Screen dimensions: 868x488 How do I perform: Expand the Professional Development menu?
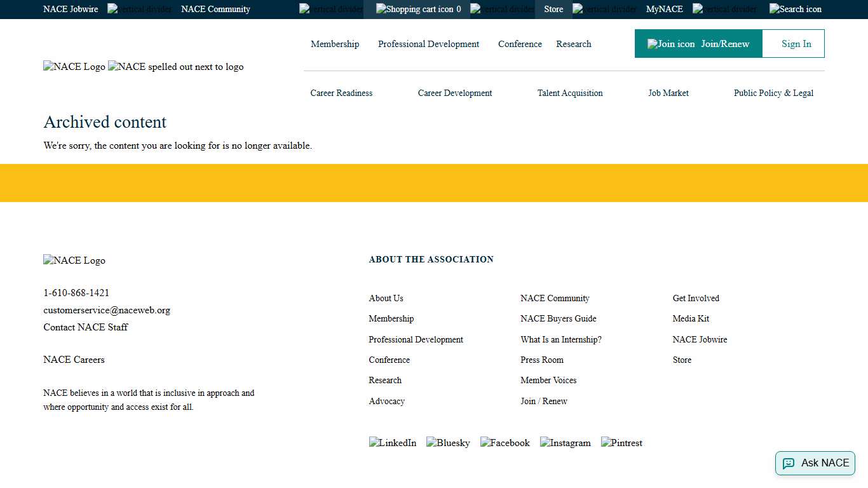(428, 44)
